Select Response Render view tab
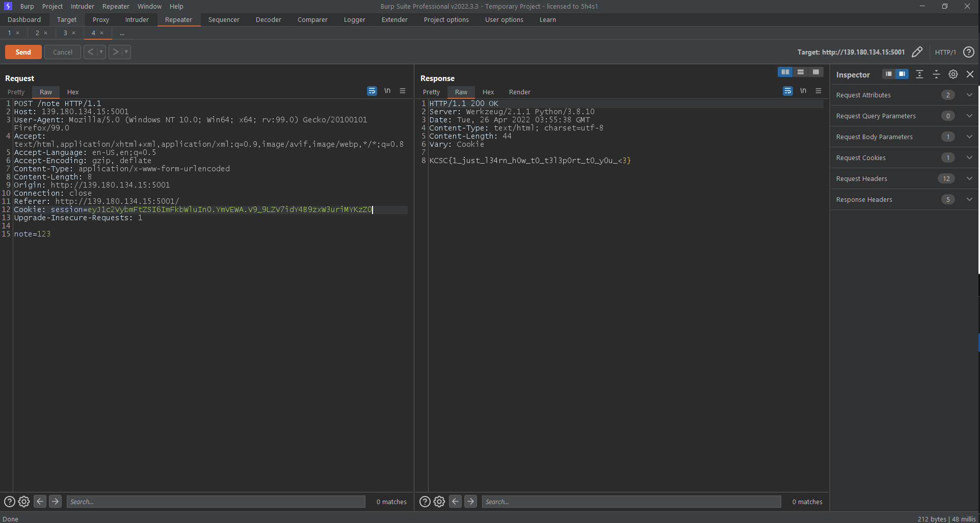Screen dimensions: 980x523 tap(520, 92)
